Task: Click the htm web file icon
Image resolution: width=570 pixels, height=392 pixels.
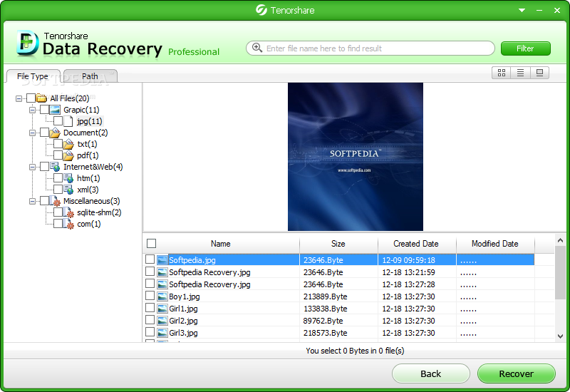Action: (x=68, y=178)
